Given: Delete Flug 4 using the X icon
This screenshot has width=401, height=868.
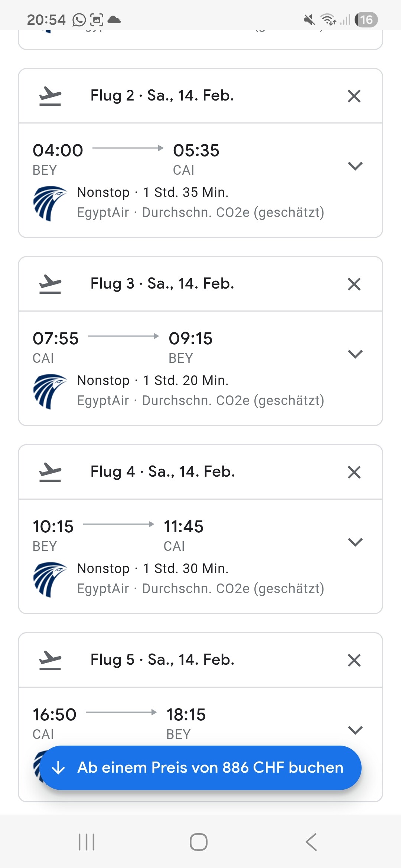Looking at the screenshot, I should point(354,472).
